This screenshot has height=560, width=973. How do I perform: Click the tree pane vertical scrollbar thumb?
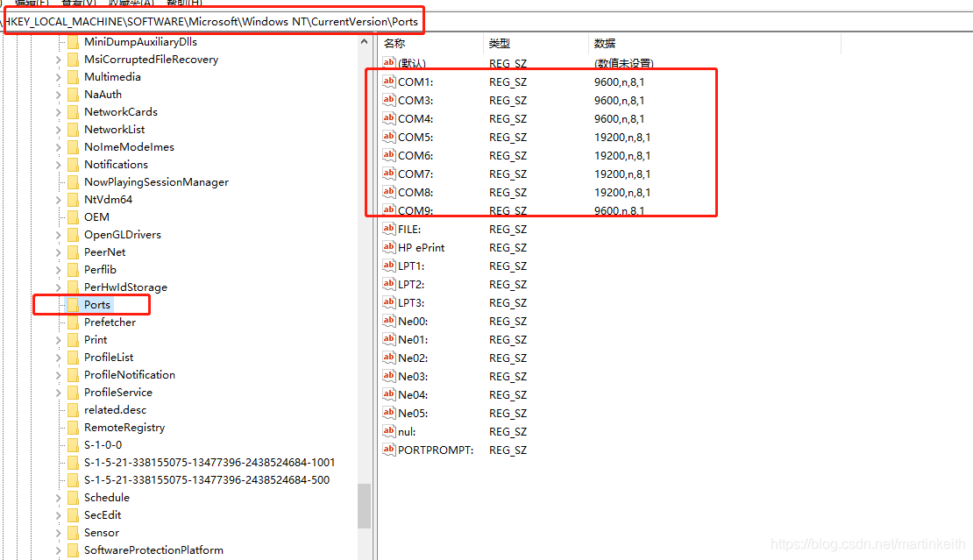[365, 506]
